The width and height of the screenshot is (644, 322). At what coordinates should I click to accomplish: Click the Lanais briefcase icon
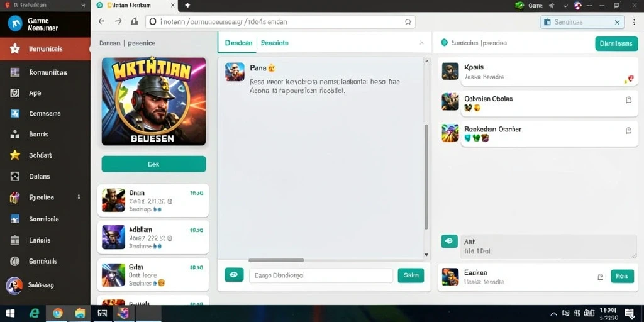coord(15,240)
